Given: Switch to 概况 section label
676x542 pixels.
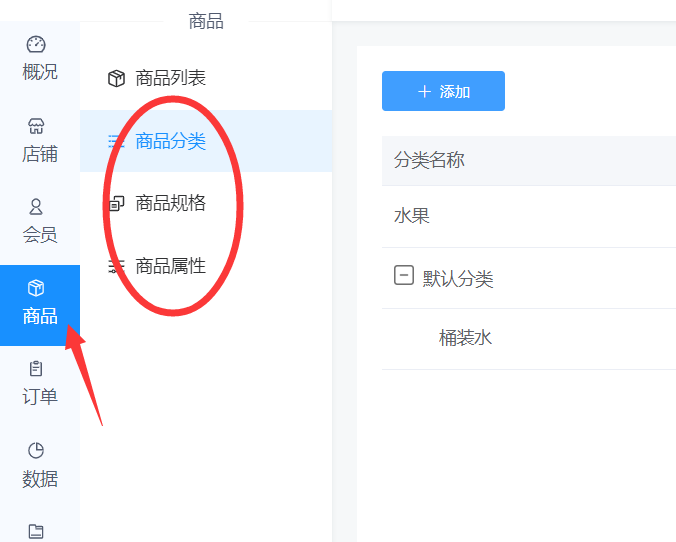Looking at the screenshot, I should pos(40,72).
